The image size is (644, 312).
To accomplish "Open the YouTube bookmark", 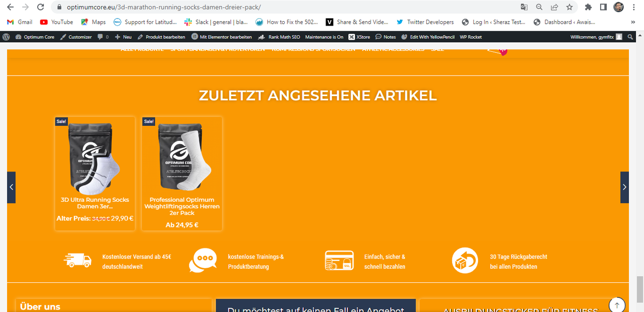I will click(x=56, y=22).
